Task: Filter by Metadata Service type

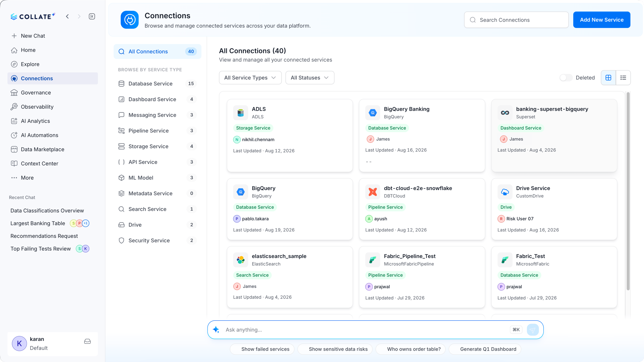Action: point(157,193)
